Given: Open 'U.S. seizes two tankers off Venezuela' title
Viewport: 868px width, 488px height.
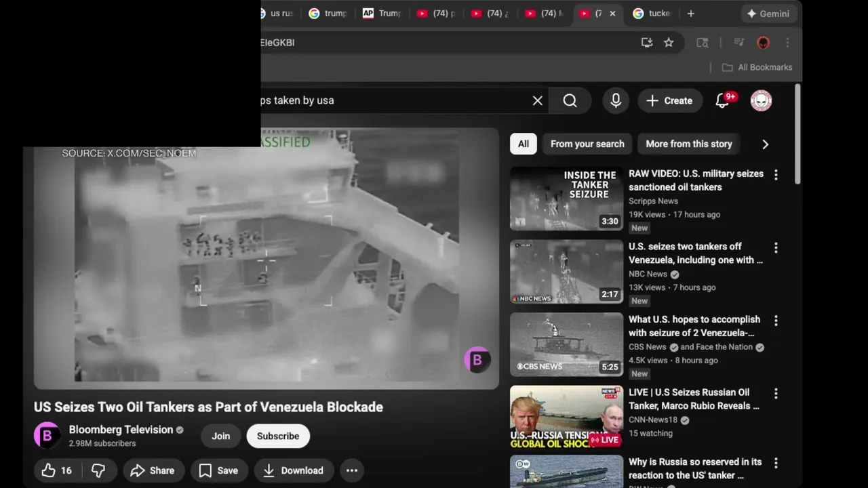Looking at the screenshot, I should [696, 253].
